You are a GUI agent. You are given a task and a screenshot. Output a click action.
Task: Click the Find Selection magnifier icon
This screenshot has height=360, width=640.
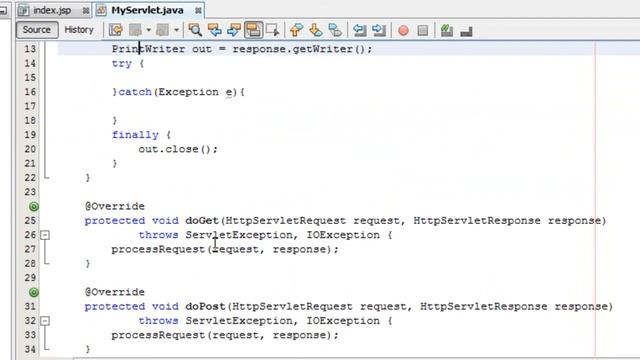(195, 30)
